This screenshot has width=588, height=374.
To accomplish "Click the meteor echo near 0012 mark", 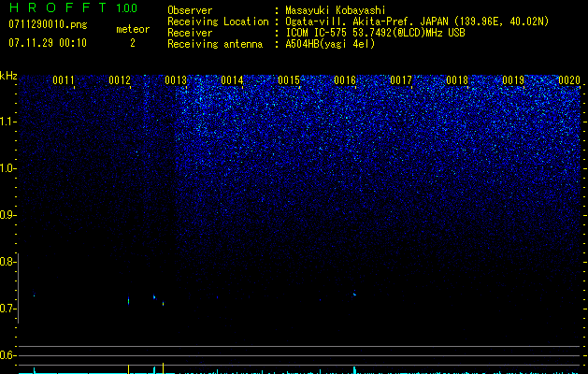I will coord(129,300).
